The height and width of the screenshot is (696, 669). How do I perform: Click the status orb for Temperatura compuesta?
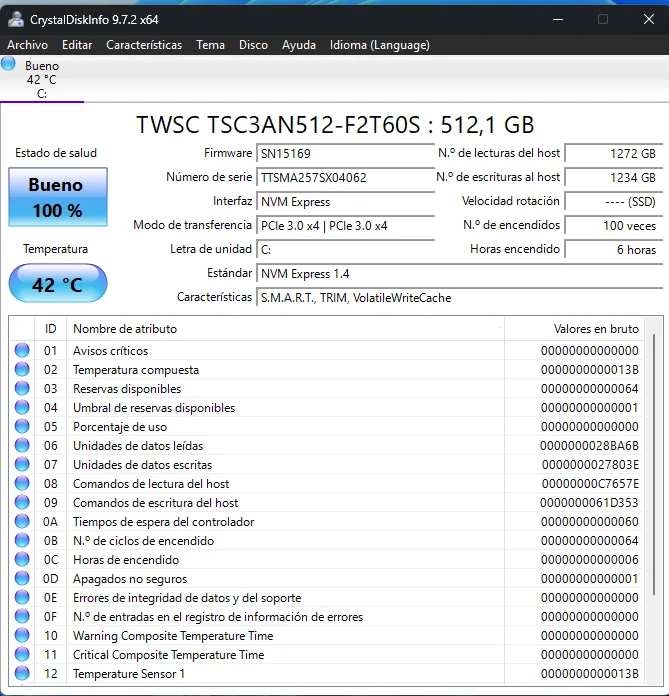pos(22,370)
